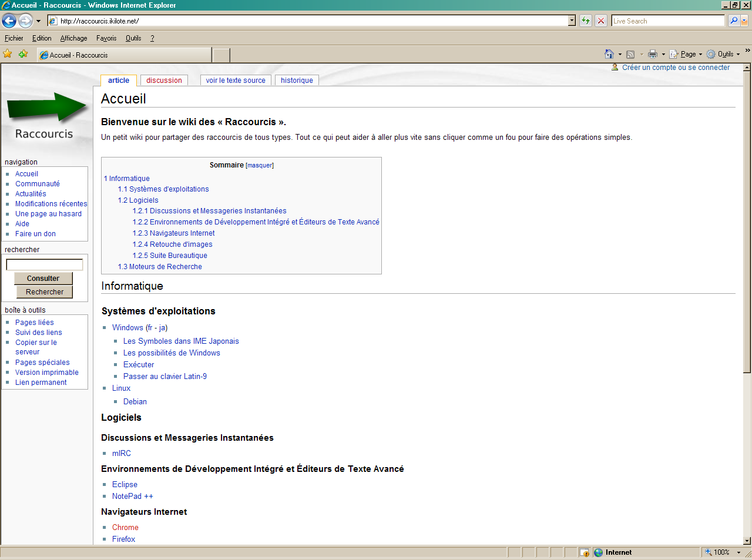This screenshot has height=560, width=752.
Task: Open the 'Passer au clavier Latin-9' link
Action: coord(165,377)
